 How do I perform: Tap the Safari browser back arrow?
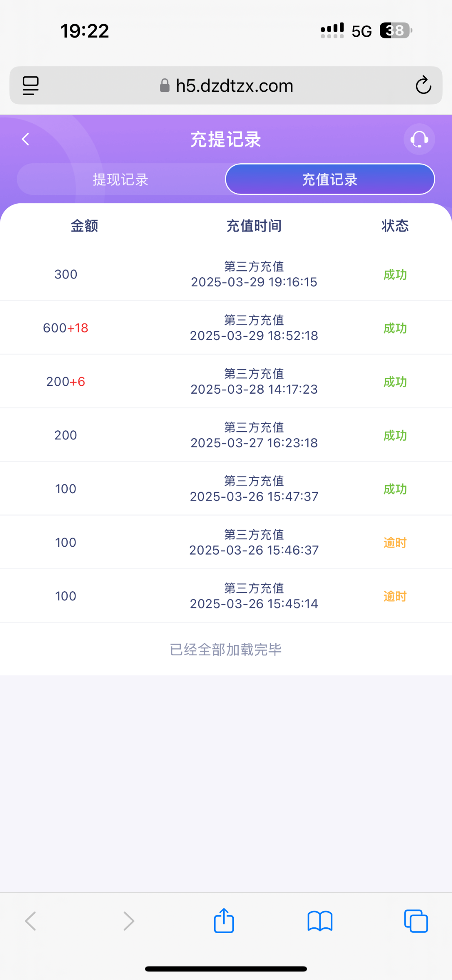(x=31, y=921)
